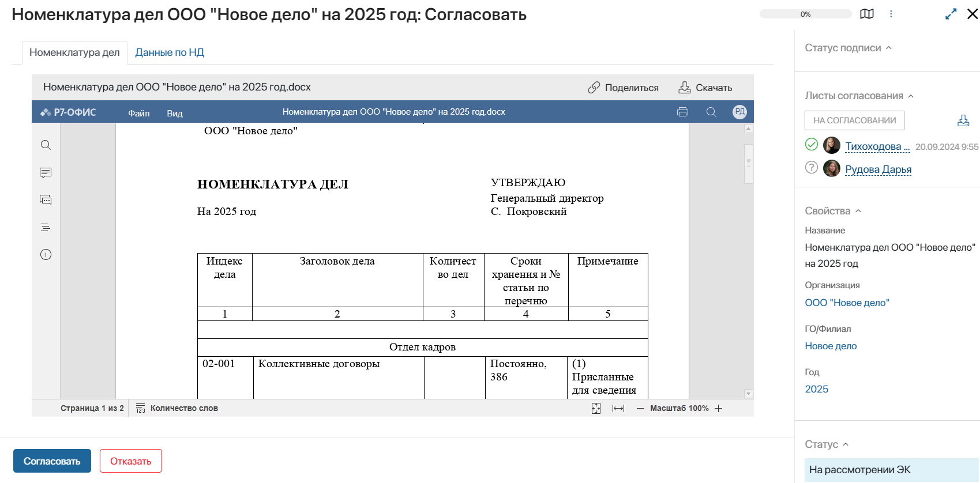Image resolution: width=980 pixels, height=483 pixels.
Task: Open the ООО "Новое дело" organization link
Action: coord(847,303)
